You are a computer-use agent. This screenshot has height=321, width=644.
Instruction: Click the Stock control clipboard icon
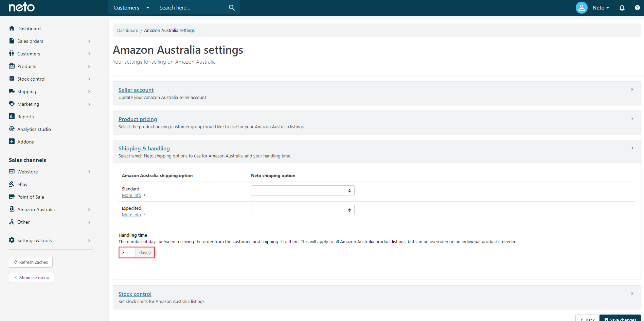tap(12, 79)
